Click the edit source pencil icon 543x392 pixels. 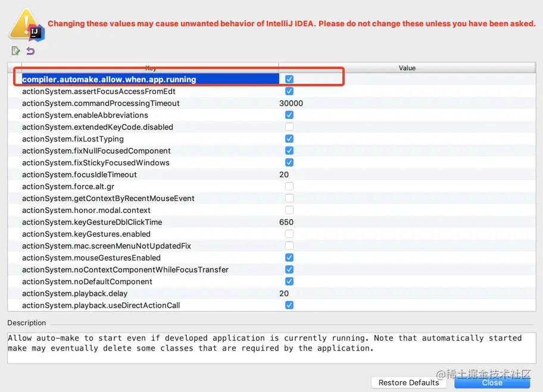click(x=15, y=51)
